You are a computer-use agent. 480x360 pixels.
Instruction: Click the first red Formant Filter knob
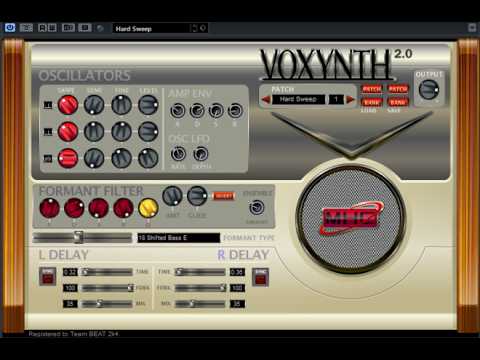(x=49, y=208)
